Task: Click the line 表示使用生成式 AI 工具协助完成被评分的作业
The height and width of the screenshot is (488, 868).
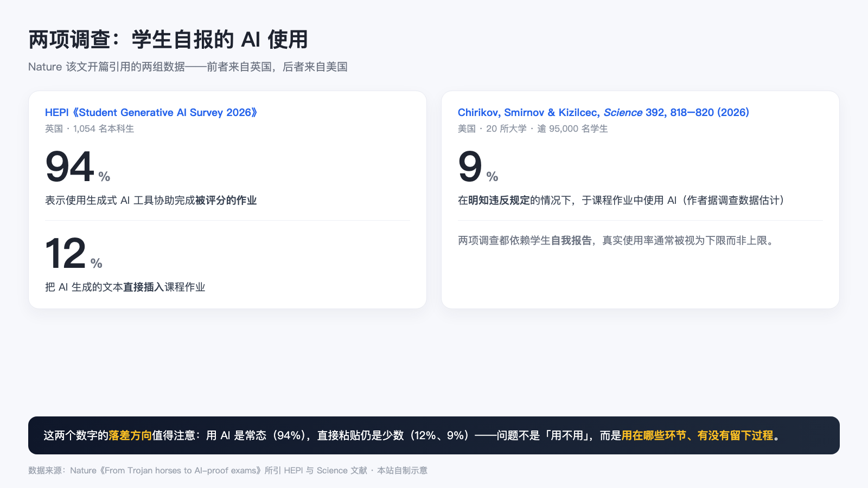Action: (x=151, y=200)
